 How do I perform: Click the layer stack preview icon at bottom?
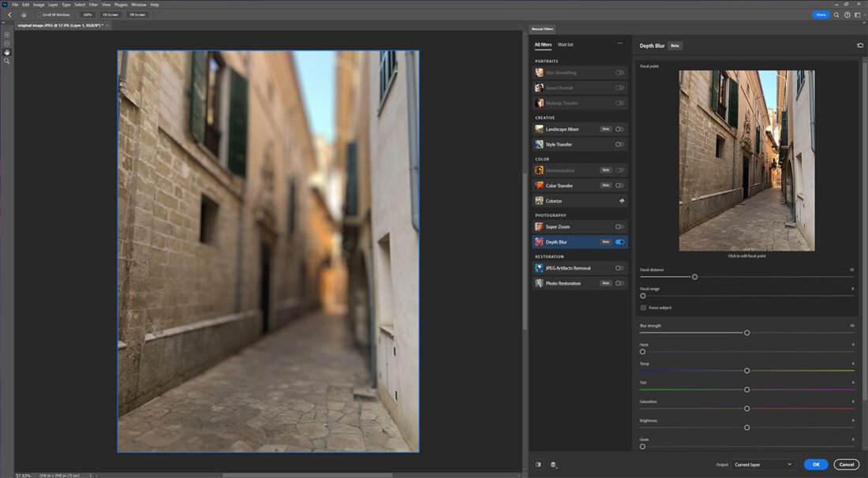[x=553, y=465]
